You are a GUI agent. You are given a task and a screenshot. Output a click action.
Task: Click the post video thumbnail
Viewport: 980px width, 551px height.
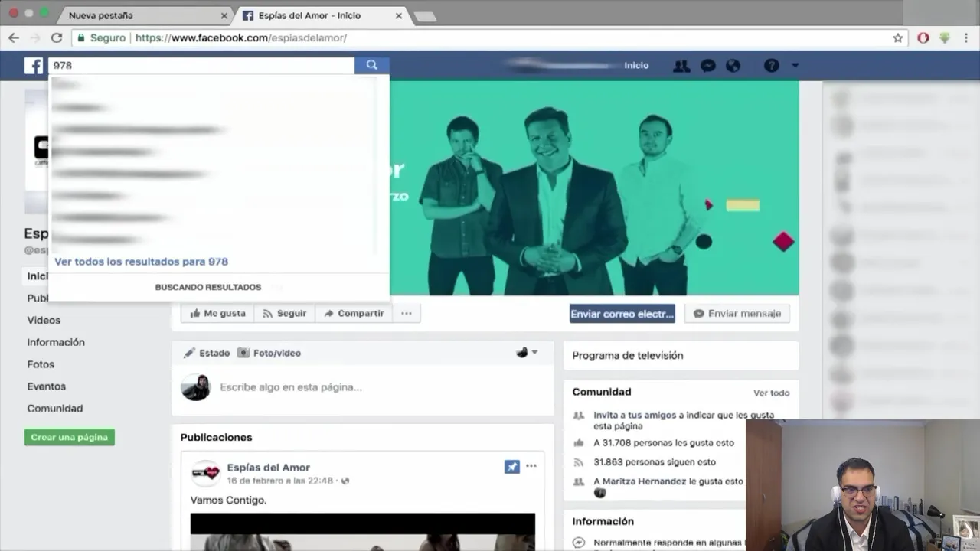pyautogui.click(x=363, y=532)
